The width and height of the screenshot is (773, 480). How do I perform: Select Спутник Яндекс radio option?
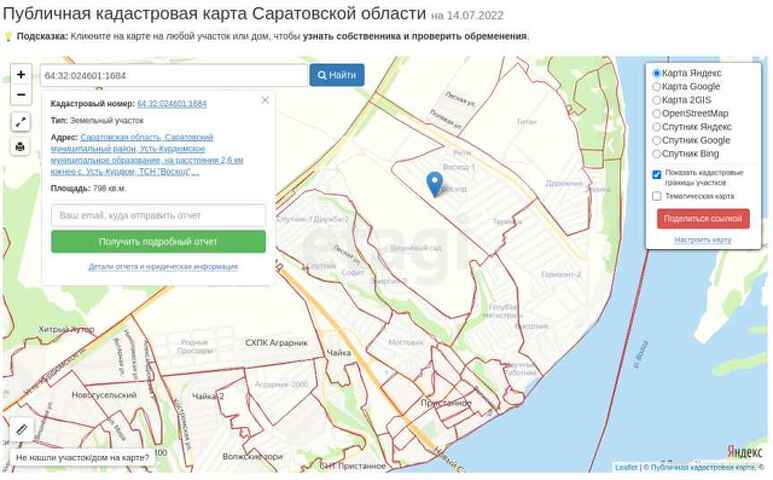[x=656, y=127]
